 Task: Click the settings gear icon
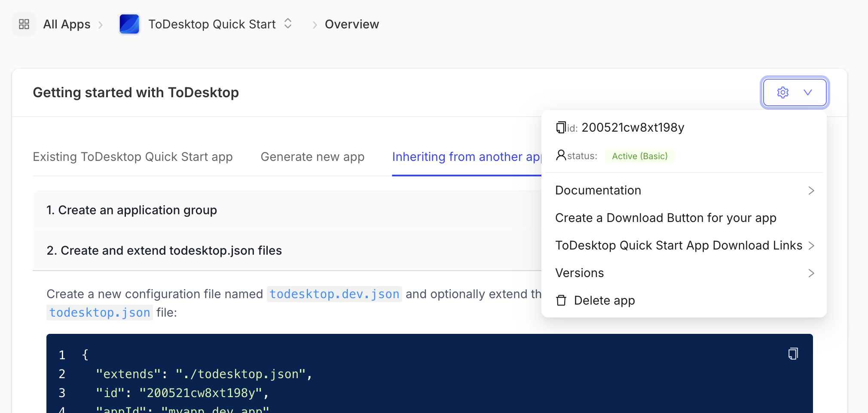(x=783, y=92)
